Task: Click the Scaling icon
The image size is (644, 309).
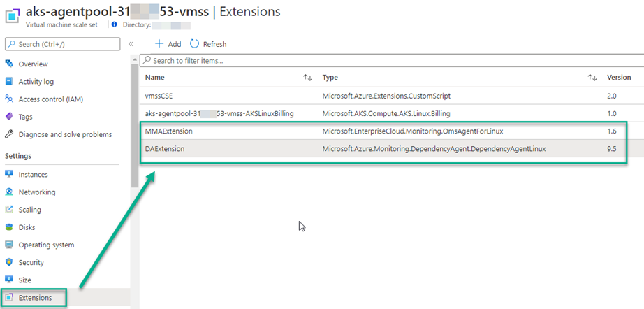Action: pos(9,210)
